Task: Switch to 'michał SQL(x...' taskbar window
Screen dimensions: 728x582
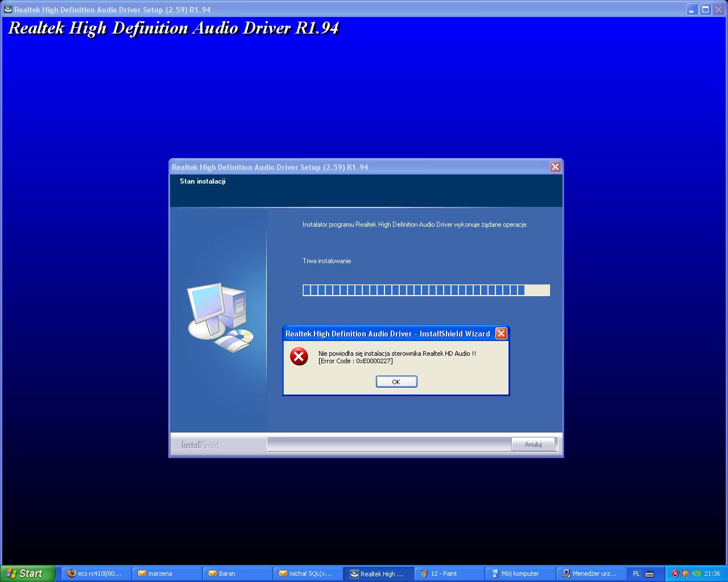Action: (309, 573)
